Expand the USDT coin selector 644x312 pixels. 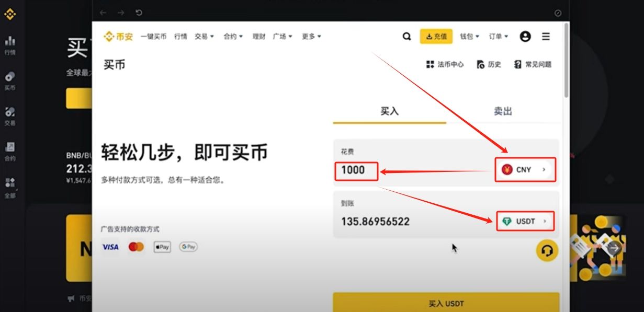[525, 222]
